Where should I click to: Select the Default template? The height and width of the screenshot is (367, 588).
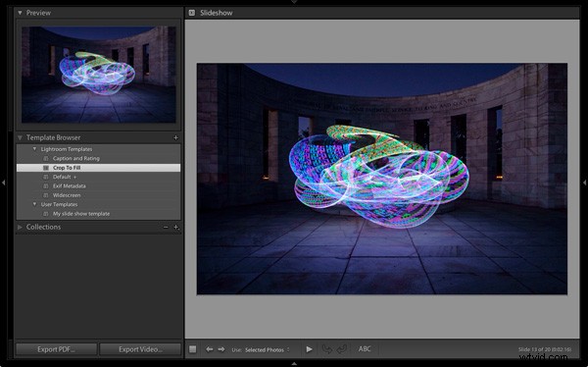click(98, 177)
